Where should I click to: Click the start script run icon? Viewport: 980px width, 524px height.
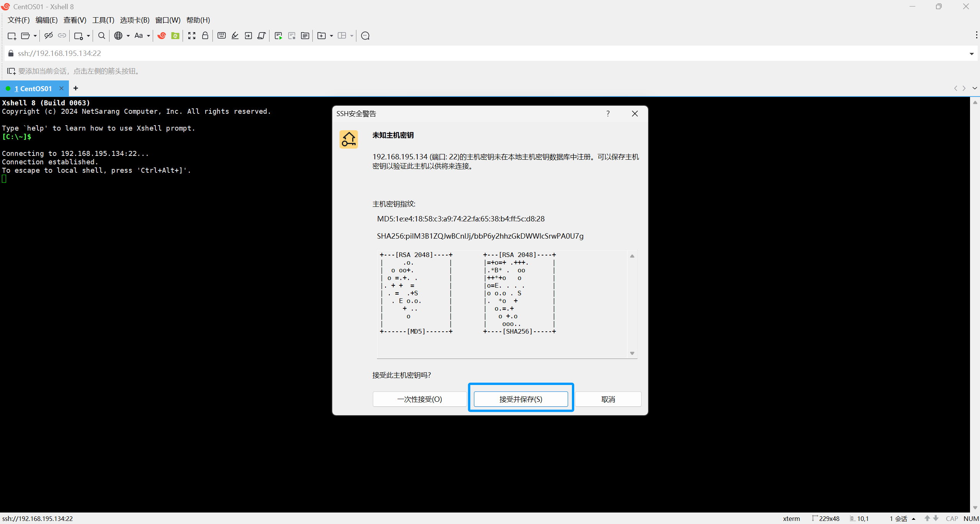(278, 36)
